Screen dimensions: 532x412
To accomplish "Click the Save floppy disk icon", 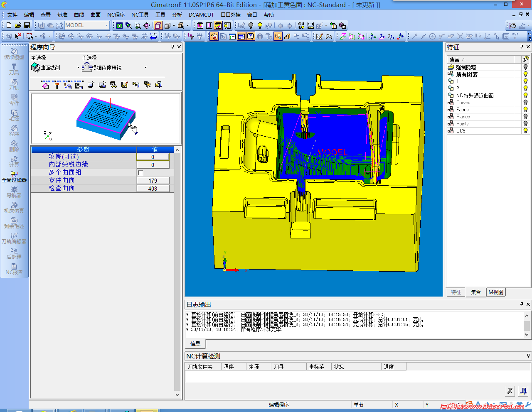I will click(x=27, y=25).
